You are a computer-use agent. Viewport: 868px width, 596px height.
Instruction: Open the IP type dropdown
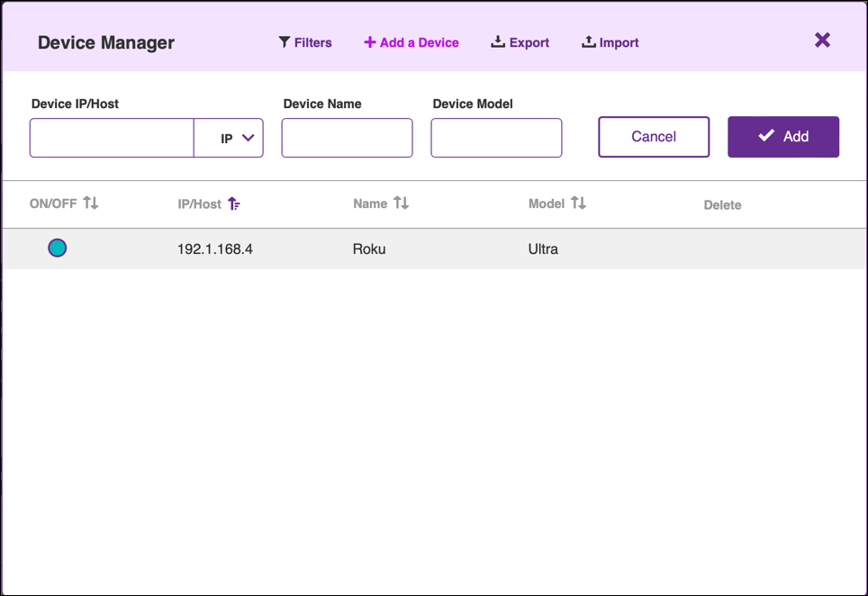tap(229, 137)
